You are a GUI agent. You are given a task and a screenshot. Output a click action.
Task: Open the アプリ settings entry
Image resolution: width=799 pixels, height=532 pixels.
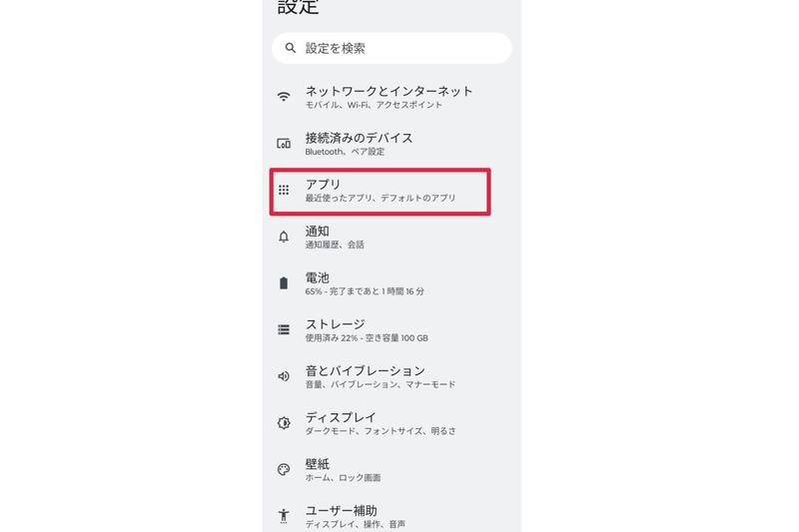click(381, 192)
